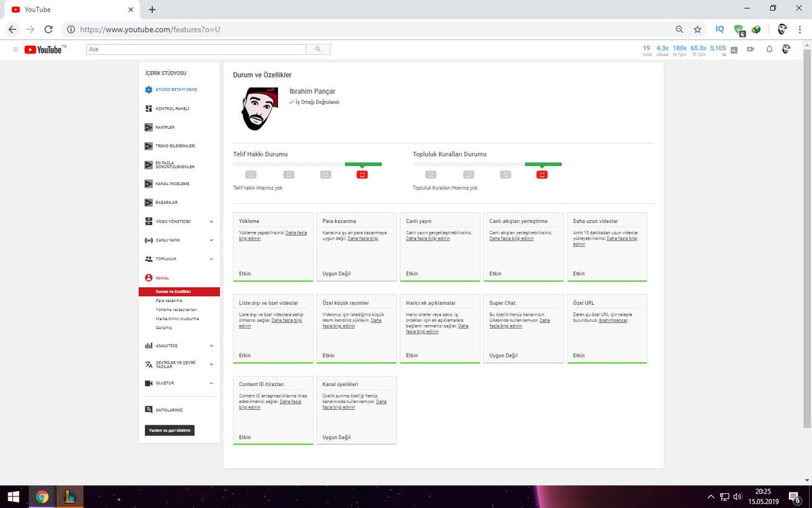Bookmark this page with the star icon
Viewport: 812px width, 508px height.
click(697, 30)
